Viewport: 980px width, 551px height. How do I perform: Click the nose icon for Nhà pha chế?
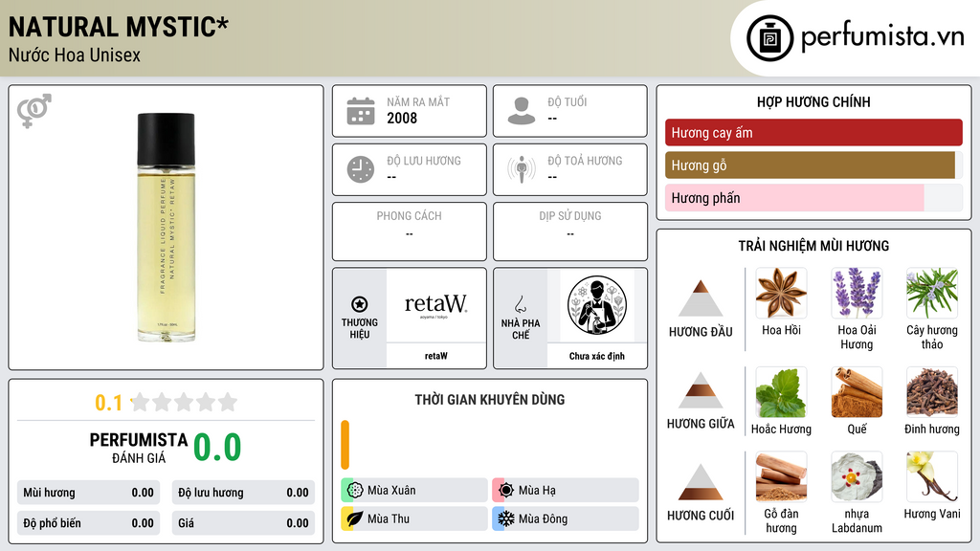pyautogui.click(x=520, y=305)
